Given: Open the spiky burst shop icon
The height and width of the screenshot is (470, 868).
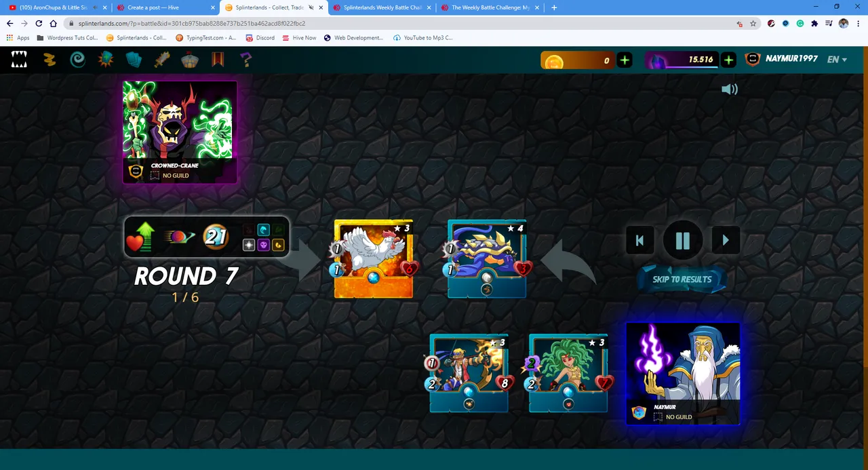Looking at the screenshot, I should (106, 60).
